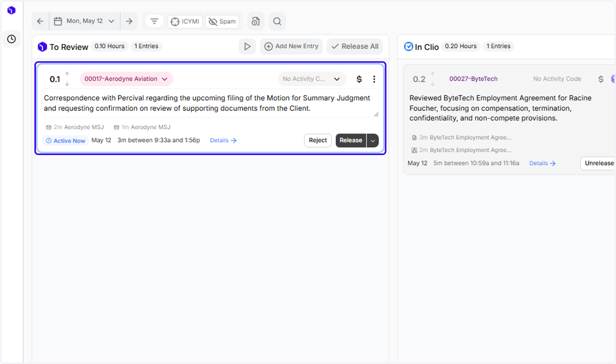
Task: Open Details link on ByteTech entry
Action: 543,163
